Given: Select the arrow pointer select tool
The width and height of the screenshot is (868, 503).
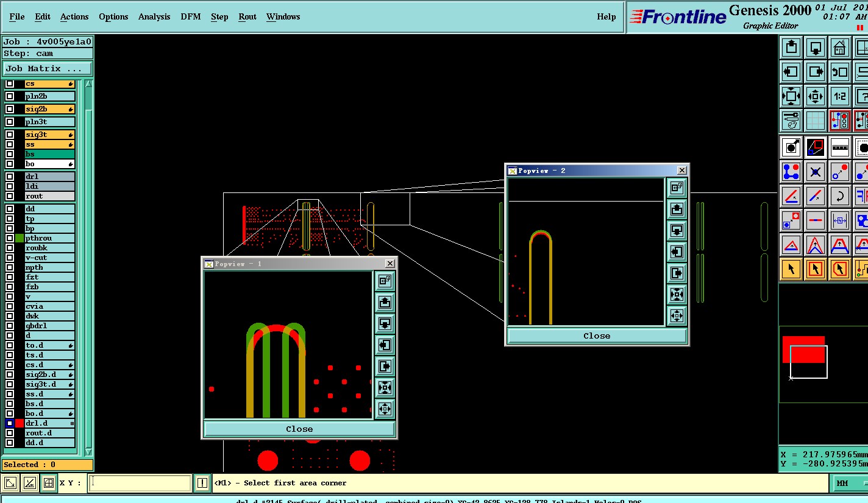Looking at the screenshot, I should (791, 269).
